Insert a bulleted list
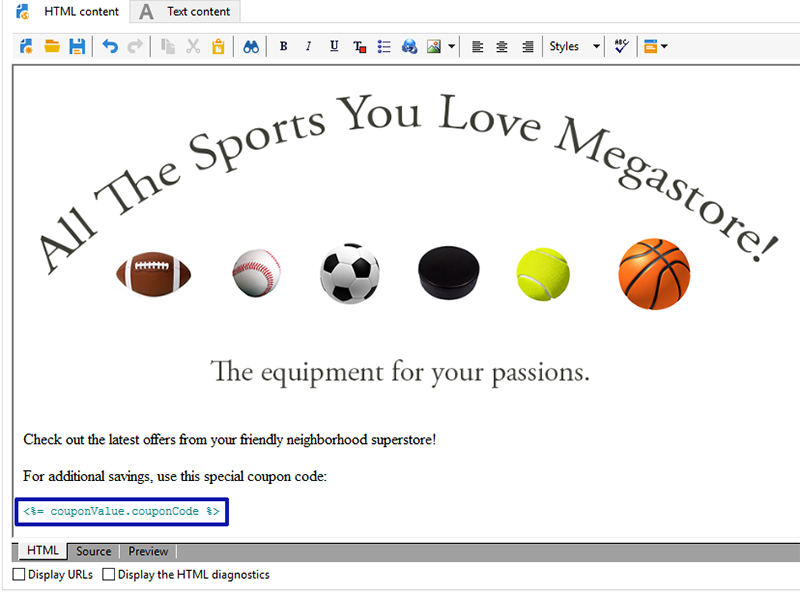 (x=384, y=47)
